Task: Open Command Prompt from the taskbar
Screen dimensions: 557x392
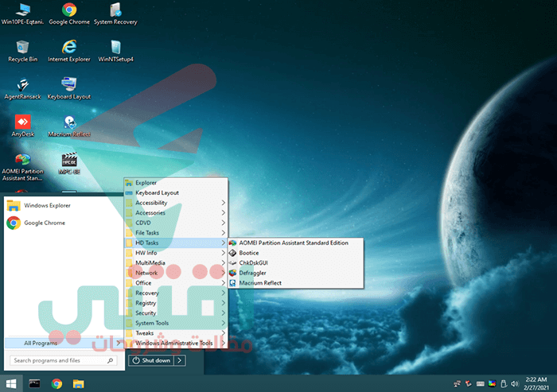Action: [34, 383]
